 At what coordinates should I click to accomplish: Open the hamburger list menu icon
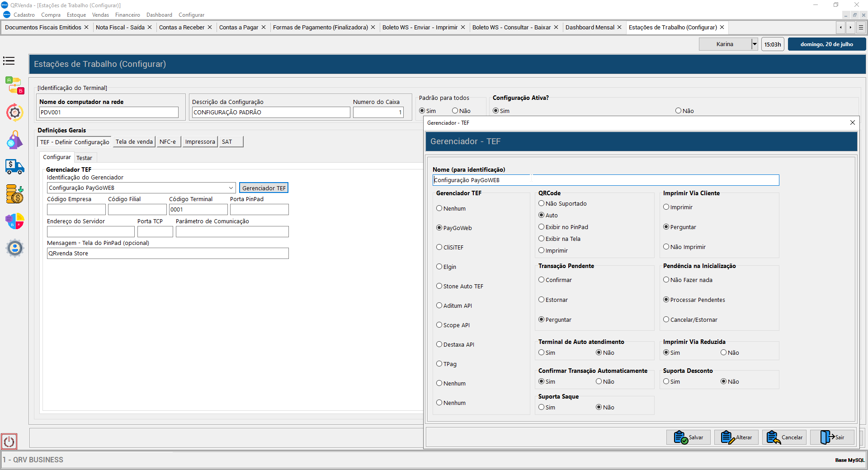pyautogui.click(x=9, y=61)
